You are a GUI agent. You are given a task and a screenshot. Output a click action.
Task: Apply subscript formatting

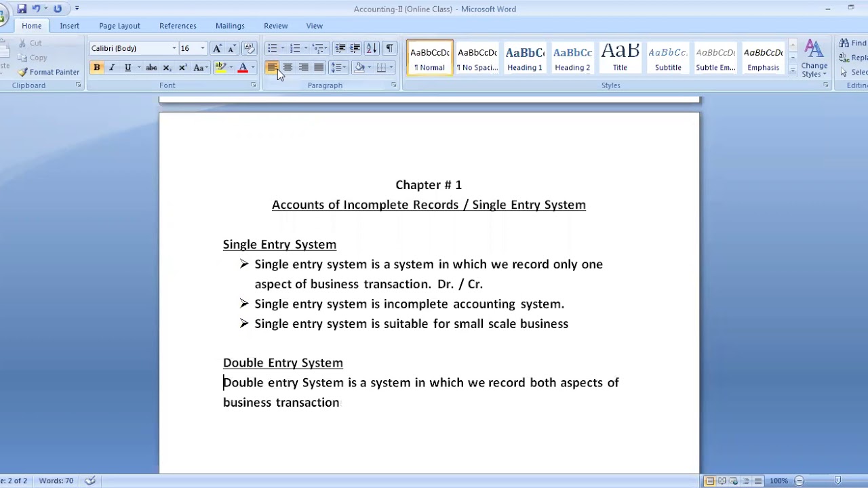pos(167,68)
